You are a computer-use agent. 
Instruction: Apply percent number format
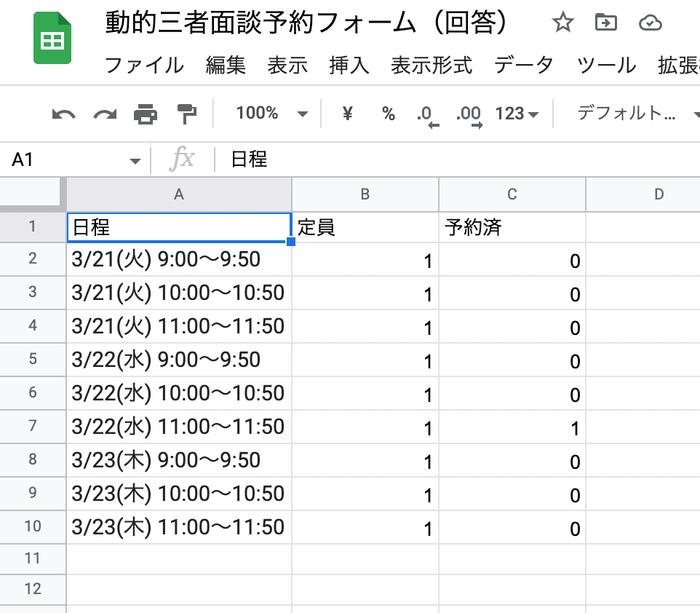pyautogui.click(x=389, y=114)
